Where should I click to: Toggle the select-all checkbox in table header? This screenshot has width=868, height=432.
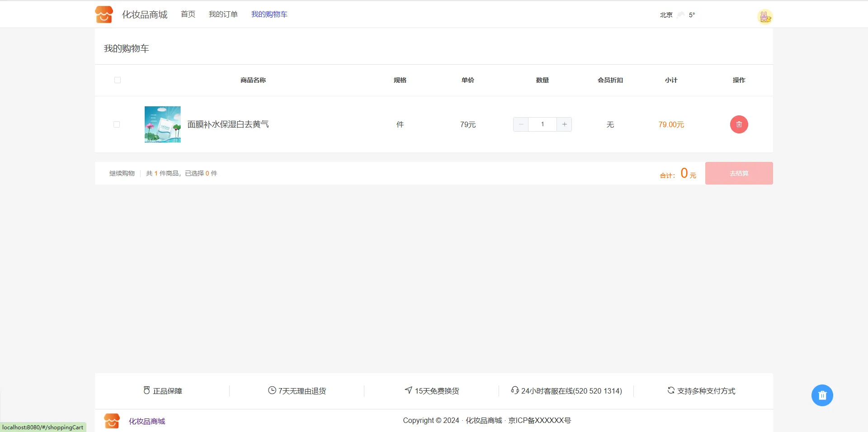click(118, 80)
